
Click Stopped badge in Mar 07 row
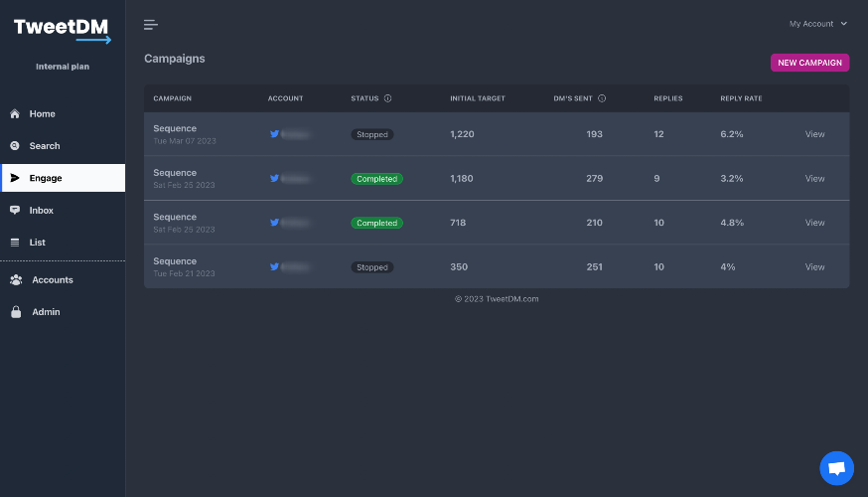(372, 134)
